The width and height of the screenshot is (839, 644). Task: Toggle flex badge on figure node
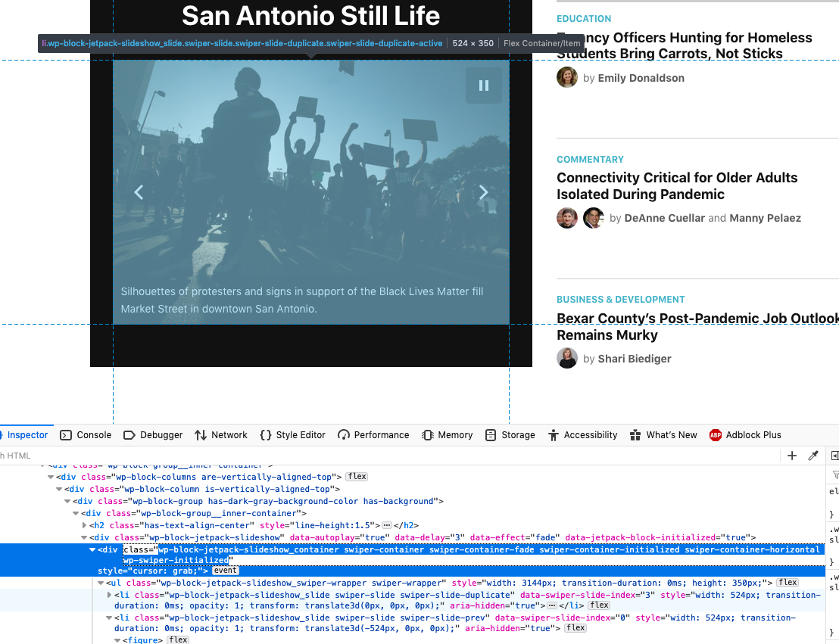point(178,639)
